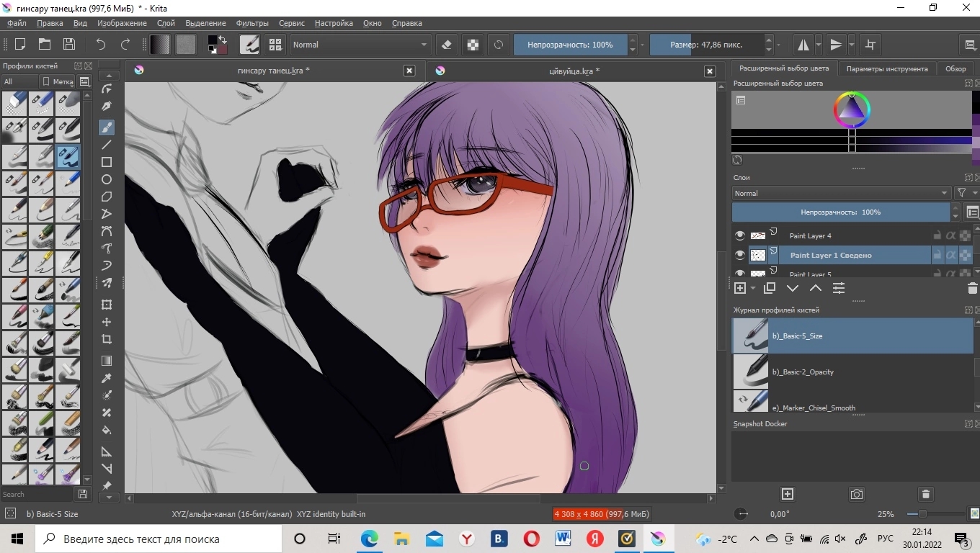Screen dimensions: 980x553
Task: Click the undo arrow icon
Action: point(101,45)
